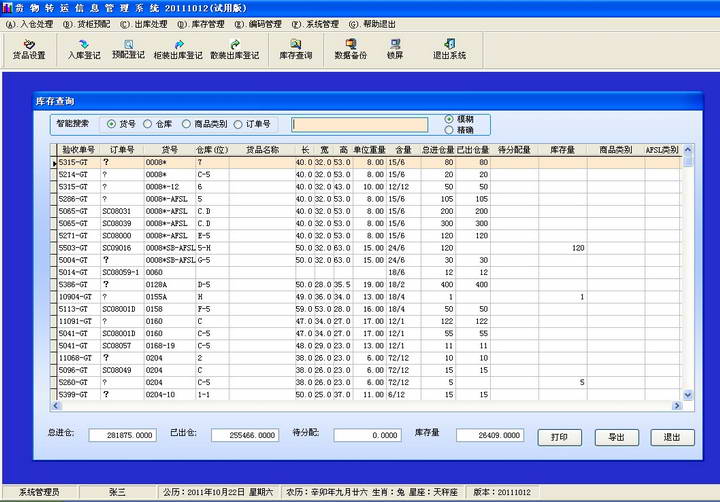The image size is (720, 502).
Task: Open the 系统管理 menu
Action: tap(315, 24)
